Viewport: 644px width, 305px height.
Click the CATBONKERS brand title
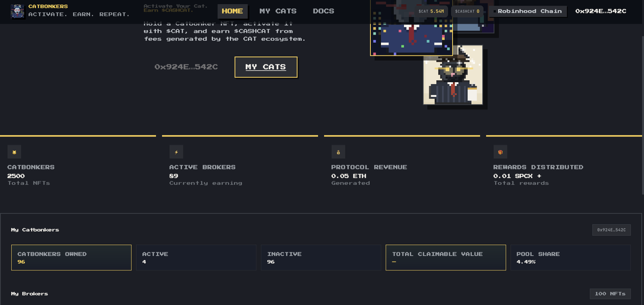[x=48, y=6]
